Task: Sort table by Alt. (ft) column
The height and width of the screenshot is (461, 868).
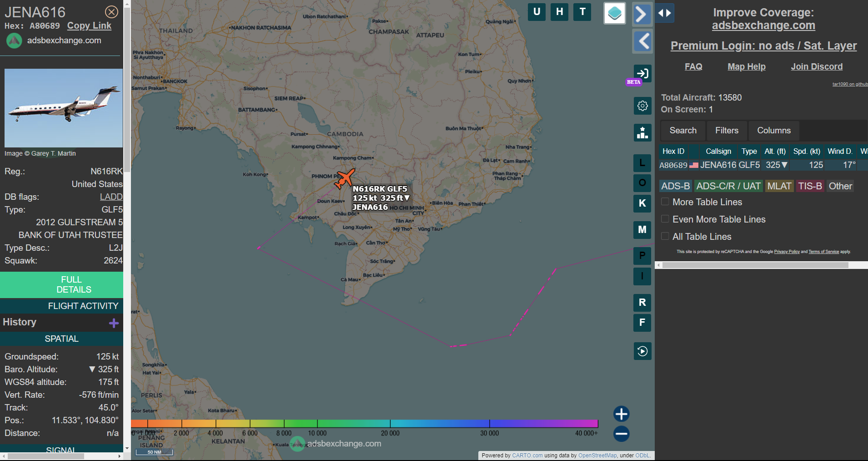Action: click(775, 151)
